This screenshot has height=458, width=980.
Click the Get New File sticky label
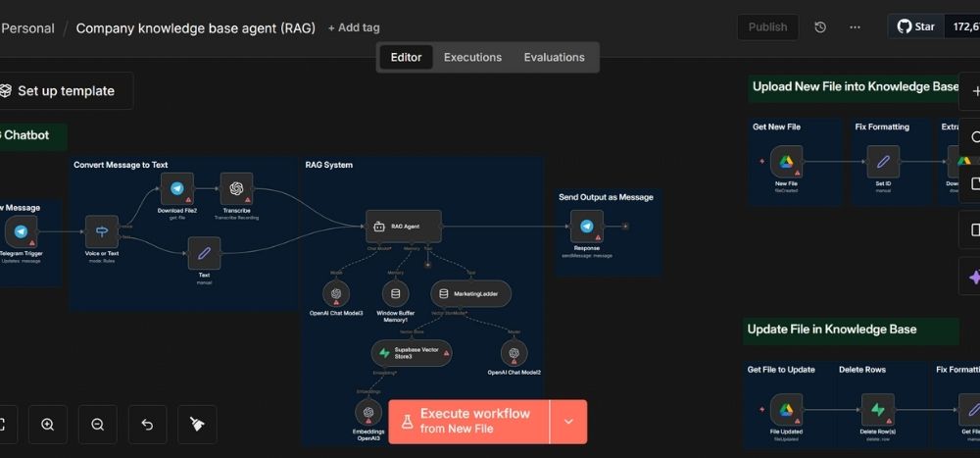(776, 127)
